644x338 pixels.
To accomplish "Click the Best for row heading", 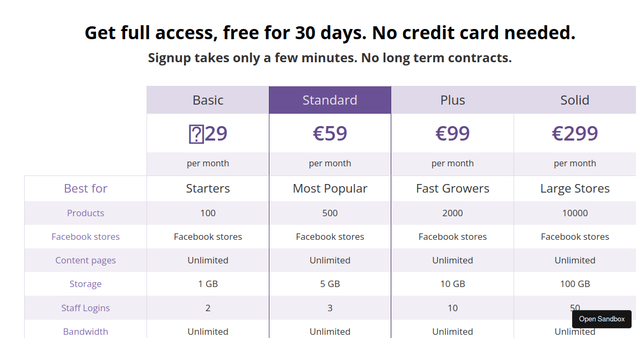I will (85, 188).
